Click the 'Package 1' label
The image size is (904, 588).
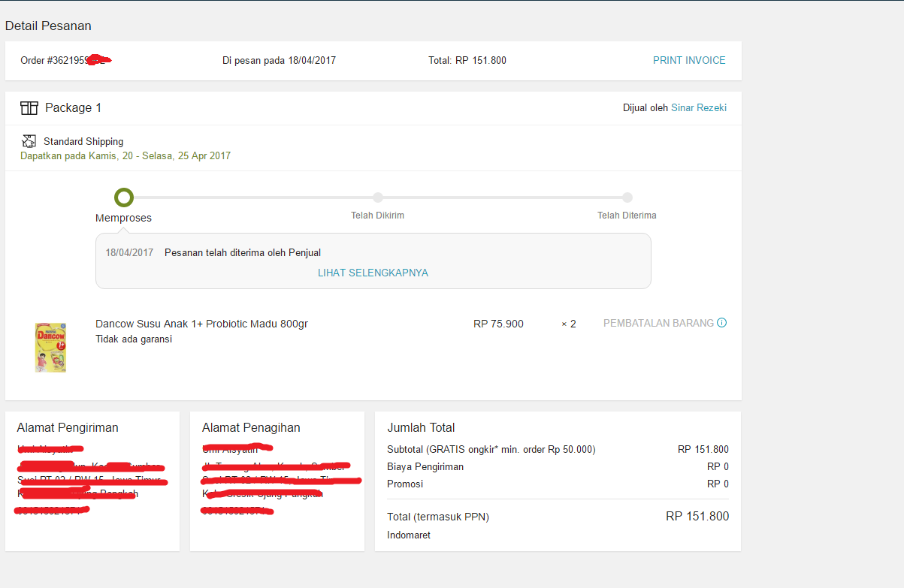coord(74,108)
